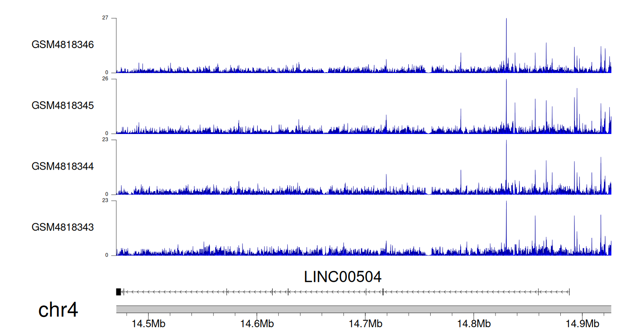Click the 14.8Mb axis tick label
The image size is (644, 335).
click(x=474, y=323)
